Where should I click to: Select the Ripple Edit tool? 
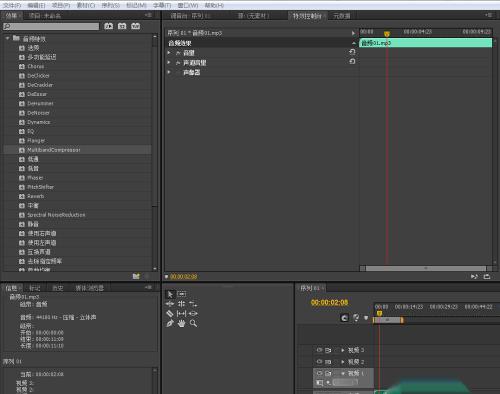pos(170,304)
